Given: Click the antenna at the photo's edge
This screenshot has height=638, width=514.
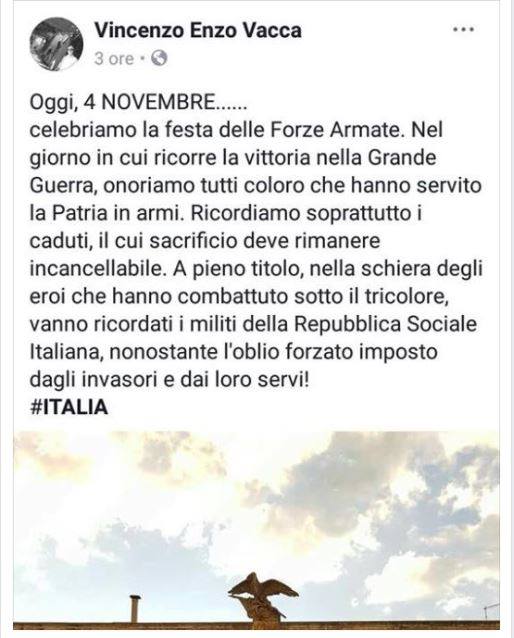Looking at the screenshot, I should [492, 612].
